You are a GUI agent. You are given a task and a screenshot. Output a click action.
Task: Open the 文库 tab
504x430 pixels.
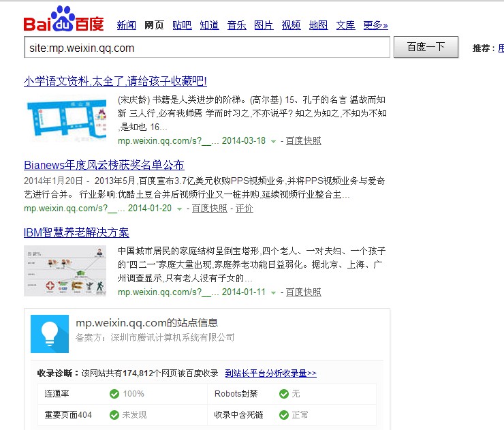coord(345,25)
